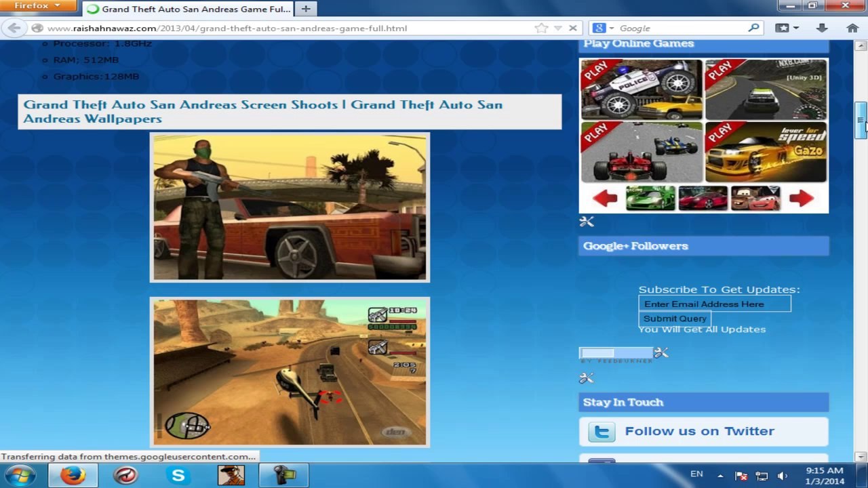Open Skype from the taskbar

[x=178, y=475]
